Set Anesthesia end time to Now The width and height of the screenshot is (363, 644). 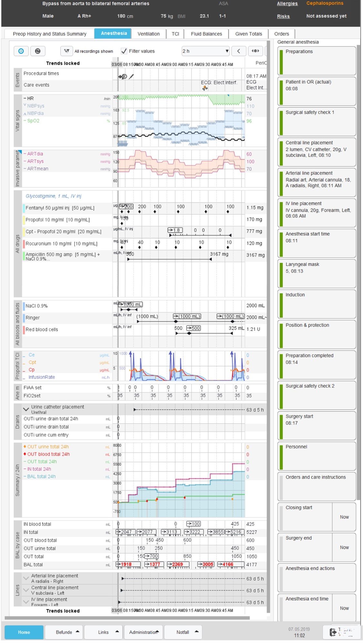pyautogui.click(x=344, y=608)
